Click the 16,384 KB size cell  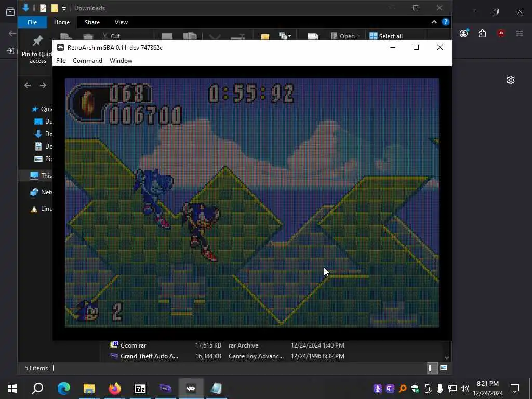[x=208, y=356]
